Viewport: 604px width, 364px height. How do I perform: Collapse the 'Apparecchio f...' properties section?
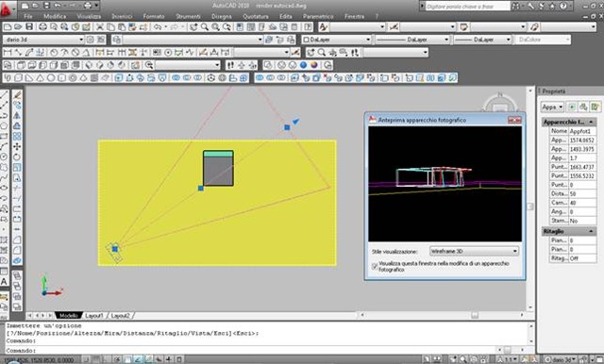point(591,122)
